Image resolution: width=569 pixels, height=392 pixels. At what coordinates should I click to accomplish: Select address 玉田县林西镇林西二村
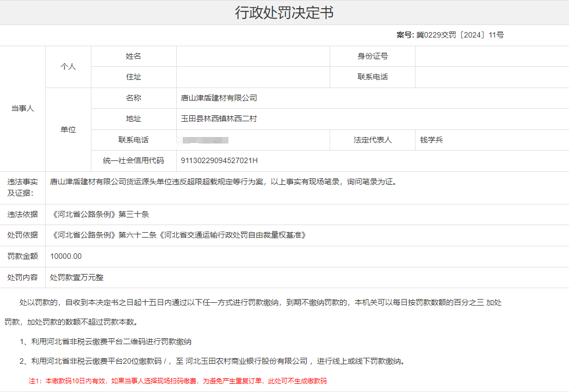219,119
